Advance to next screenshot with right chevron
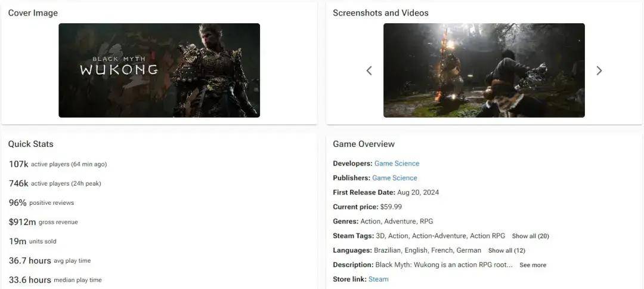 click(599, 70)
